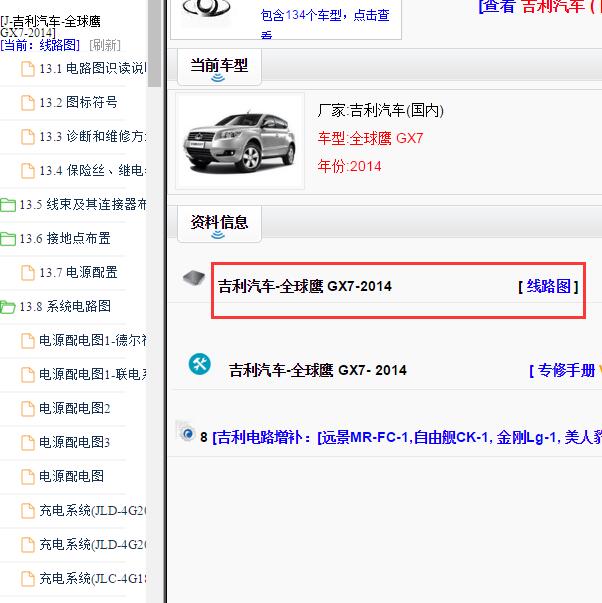The image size is (602, 603).
Task: Click the 13.2 document page icon
Action: 27,103
